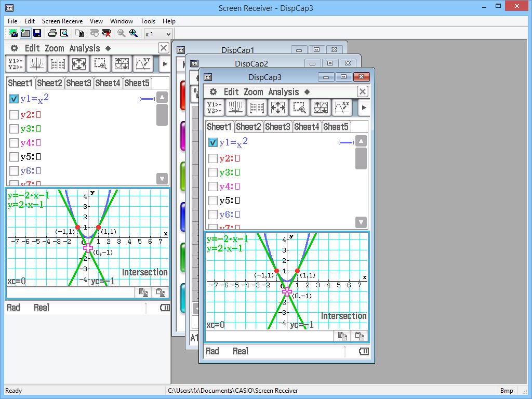The image size is (532, 399).
Task: Expand more tools arrow in the DispCap3 toolbar
Action: (x=364, y=108)
